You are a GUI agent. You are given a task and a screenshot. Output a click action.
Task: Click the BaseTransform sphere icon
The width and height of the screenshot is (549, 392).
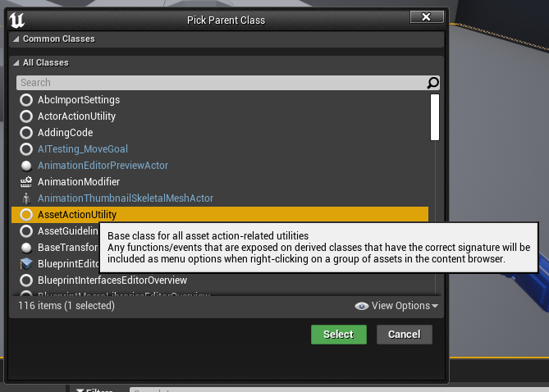click(x=26, y=248)
